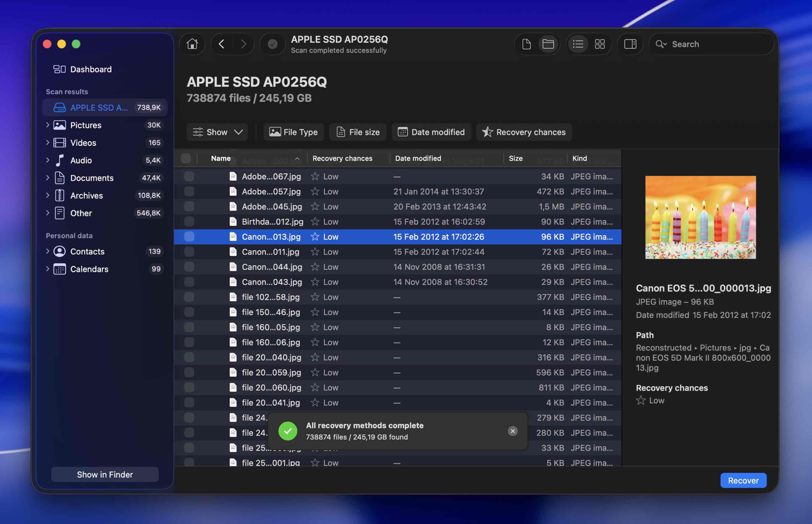Expand the Documents tree chevron
Image resolution: width=812 pixels, height=524 pixels.
click(48, 178)
